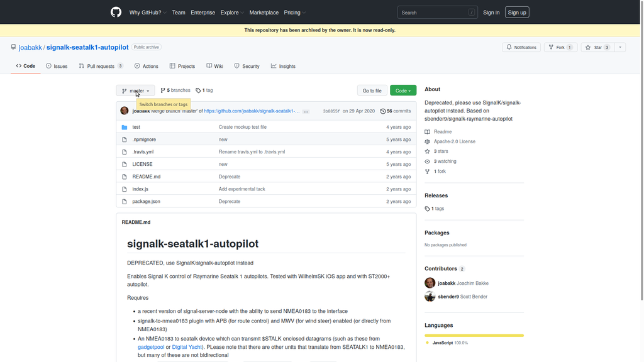644x362 pixels.
Task: Open the signalk-seatalk1-autopilot repository link
Action: [x=87, y=47]
